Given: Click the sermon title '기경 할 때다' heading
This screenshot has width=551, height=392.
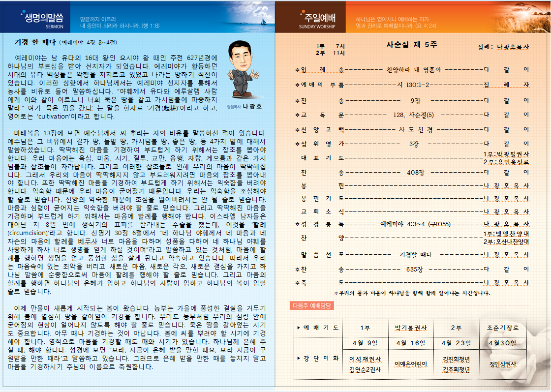Looking at the screenshot, I should [35, 42].
